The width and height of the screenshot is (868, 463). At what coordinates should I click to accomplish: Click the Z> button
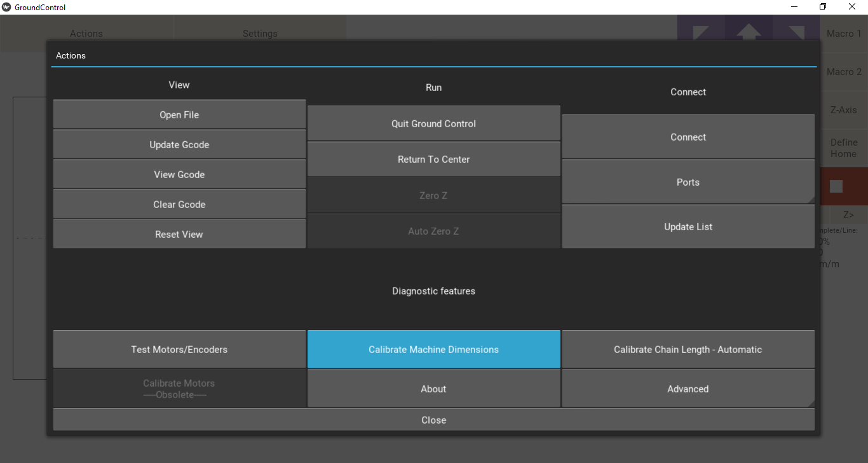click(848, 214)
